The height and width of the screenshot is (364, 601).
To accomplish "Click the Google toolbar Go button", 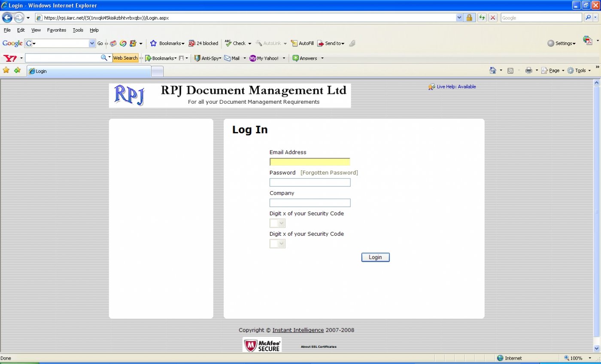I will [100, 43].
